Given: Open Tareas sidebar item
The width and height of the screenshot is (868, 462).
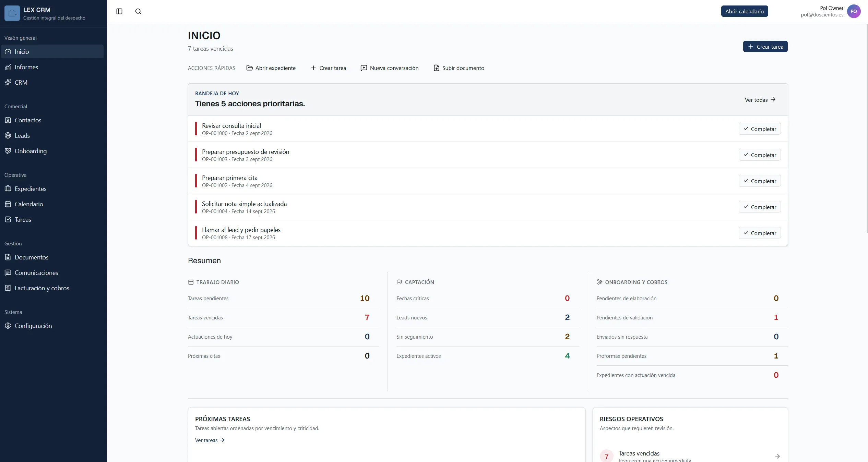Looking at the screenshot, I should [x=52, y=219].
